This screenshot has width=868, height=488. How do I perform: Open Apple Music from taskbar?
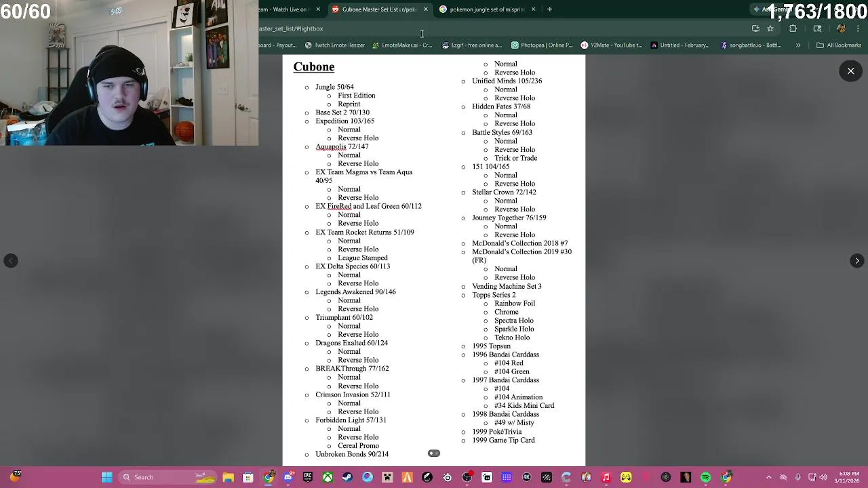[606, 477]
